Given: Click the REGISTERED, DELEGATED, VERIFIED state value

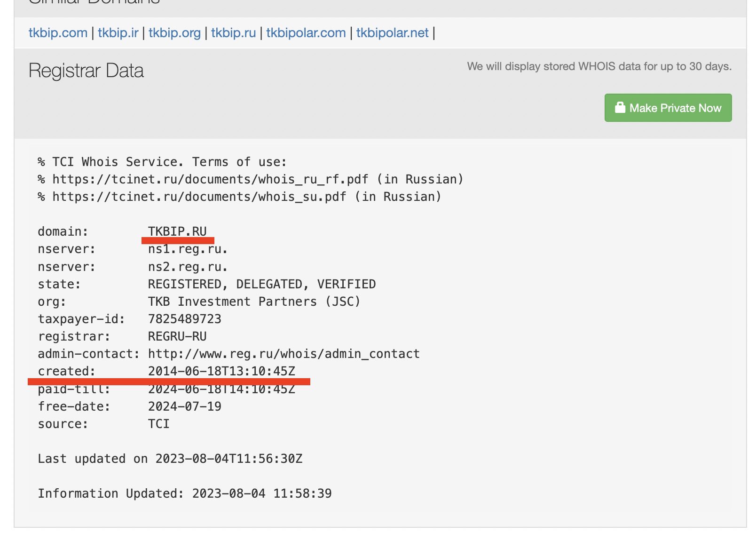Looking at the screenshot, I should [x=262, y=284].
